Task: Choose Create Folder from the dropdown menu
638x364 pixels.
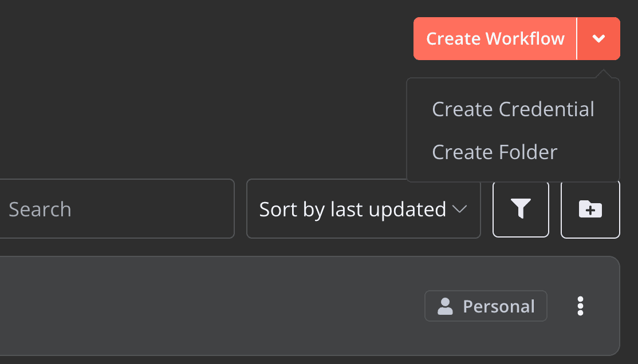Action: (x=494, y=152)
